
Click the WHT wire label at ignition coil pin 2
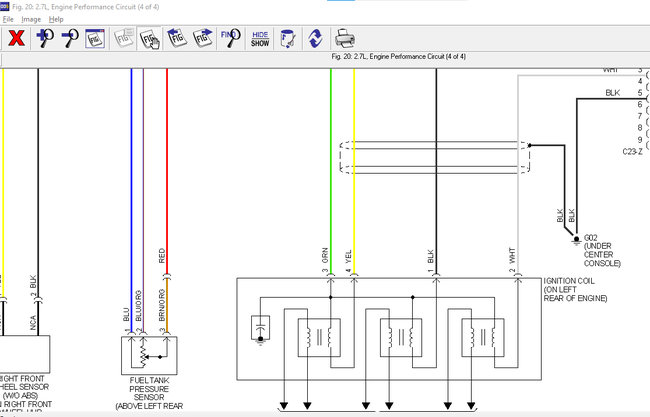512,255
